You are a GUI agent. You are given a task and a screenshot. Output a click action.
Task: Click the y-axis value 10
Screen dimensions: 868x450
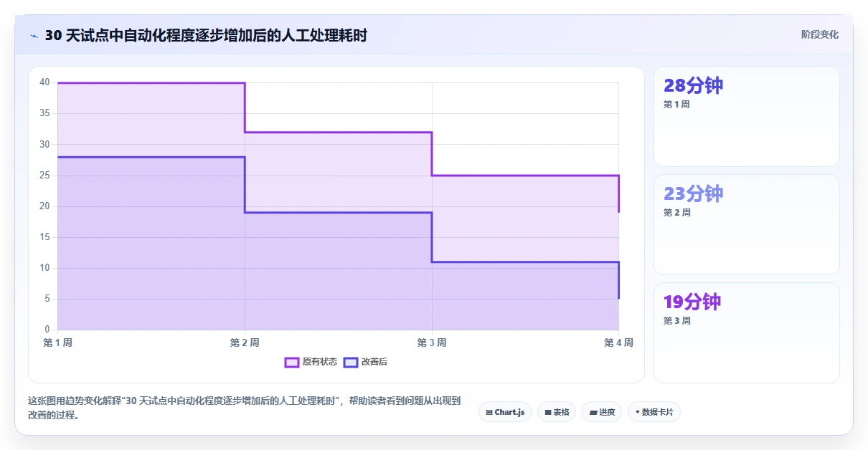(44, 268)
